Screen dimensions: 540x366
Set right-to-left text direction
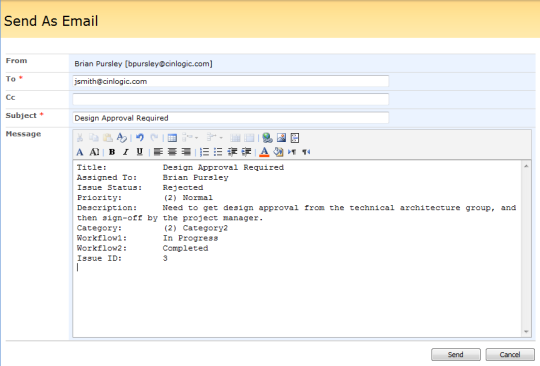pyautogui.click(x=306, y=152)
